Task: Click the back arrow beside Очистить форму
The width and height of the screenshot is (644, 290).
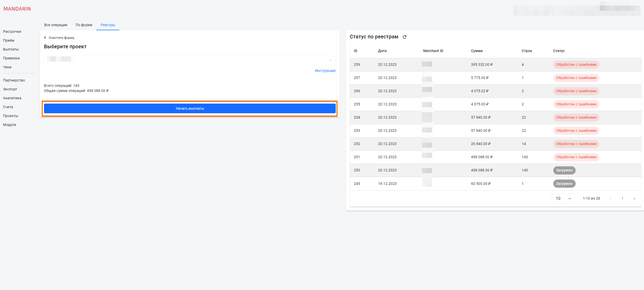Action: point(45,38)
